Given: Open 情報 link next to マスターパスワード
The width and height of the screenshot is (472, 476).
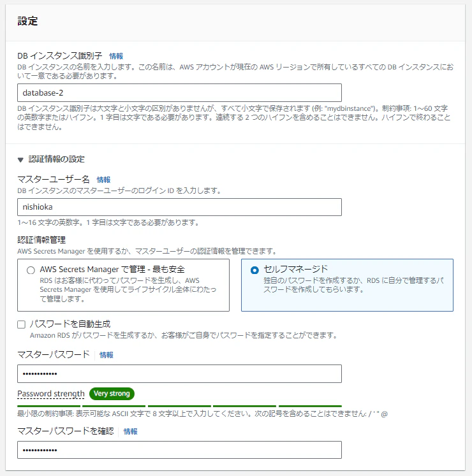Looking at the screenshot, I should point(107,355).
